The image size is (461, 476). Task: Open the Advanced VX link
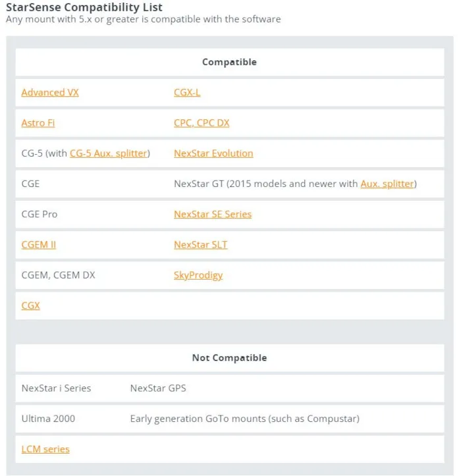tap(50, 93)
